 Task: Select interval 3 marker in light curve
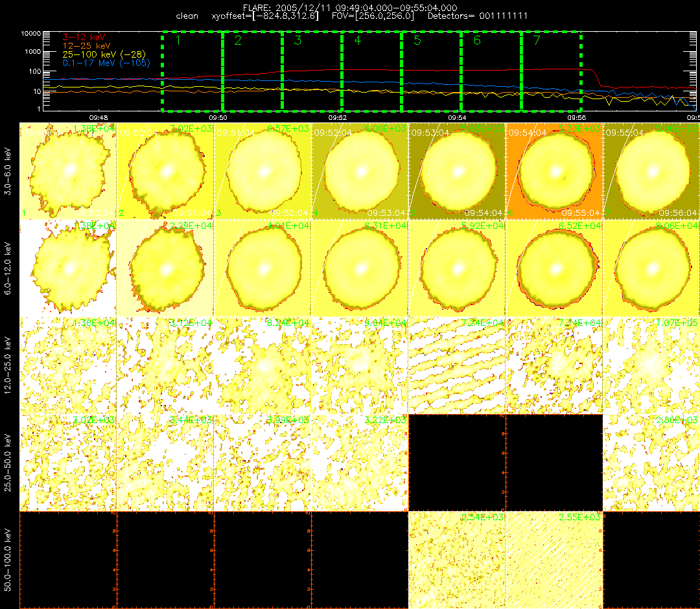tap(297, 41)
